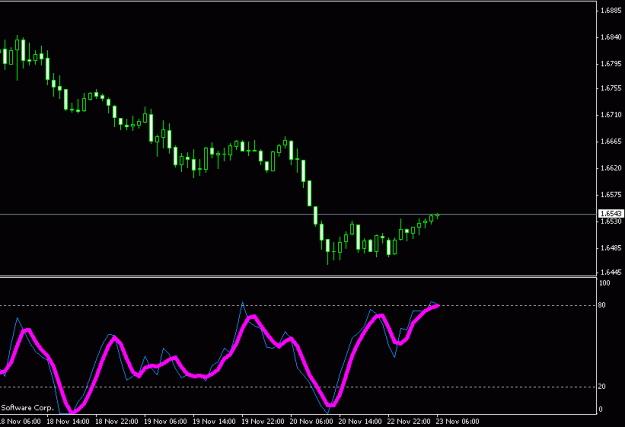The height and width of the screenshot is (427, 625).
Task: Choose the 1.6575 price axis label
Action: (x=611, y=195)
